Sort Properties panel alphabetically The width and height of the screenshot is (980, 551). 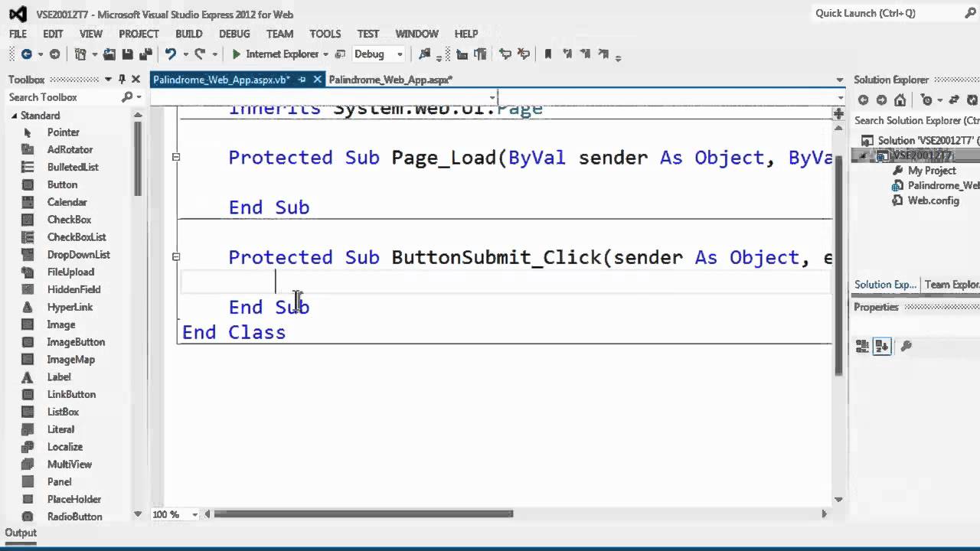coord(882,347)
